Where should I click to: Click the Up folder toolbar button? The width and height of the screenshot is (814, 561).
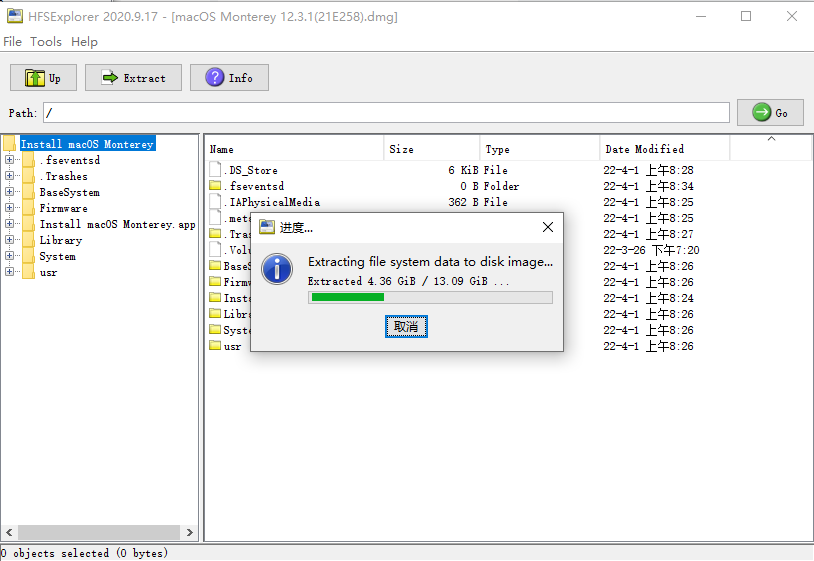pyautogui.click(x=44, y=78)
